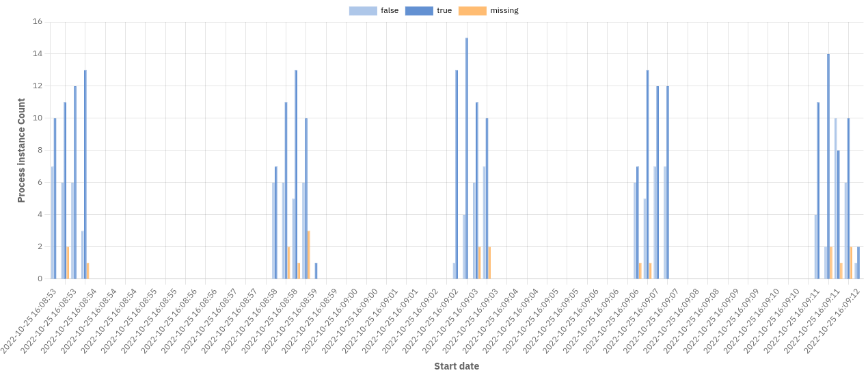Image resolution: width=868 pixels, height=375 pixels.
Task: Click the light blue bar reaching 10
Action: 835,198
